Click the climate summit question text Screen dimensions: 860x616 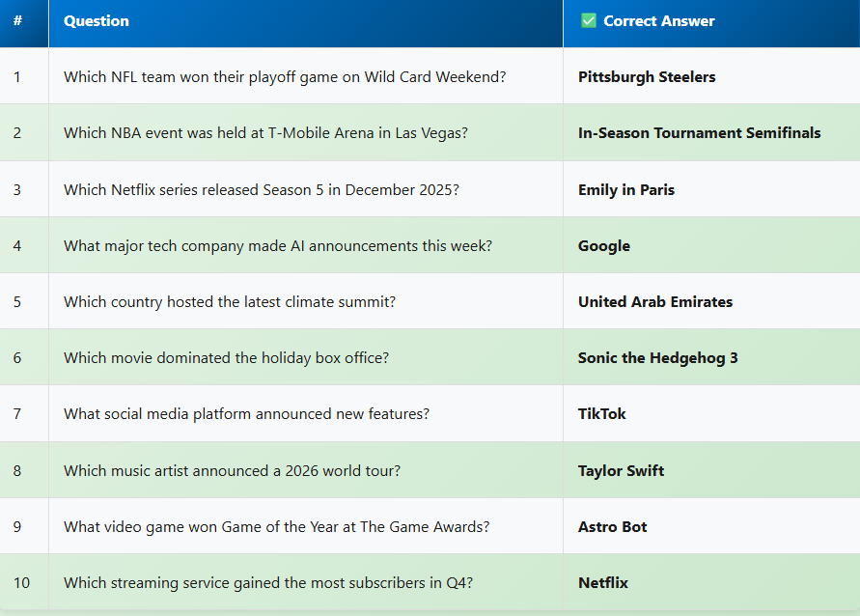[x=230, y=302]
